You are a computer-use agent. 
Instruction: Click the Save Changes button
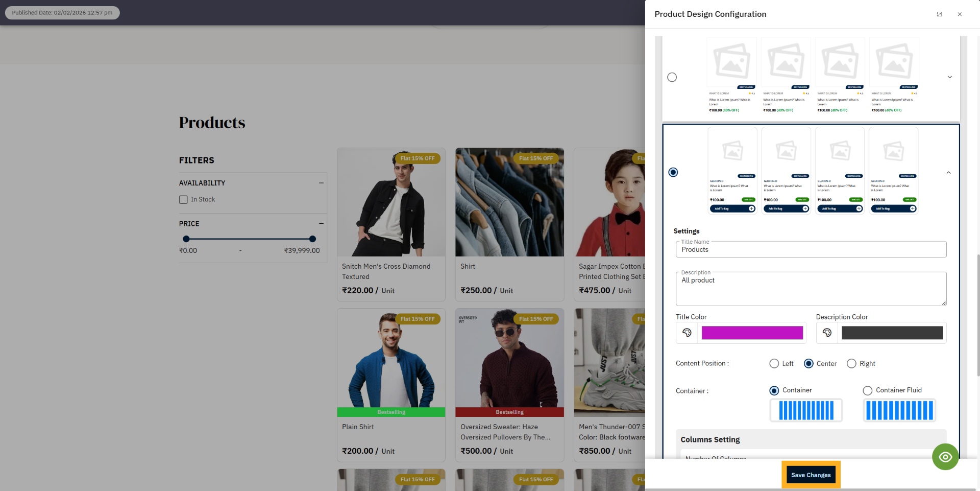coord(811,475)
